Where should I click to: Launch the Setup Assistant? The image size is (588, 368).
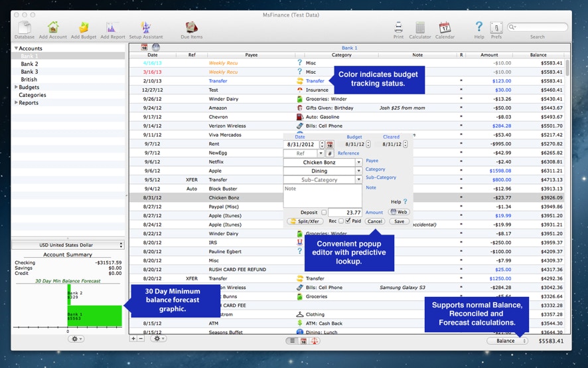coord(145,27)
